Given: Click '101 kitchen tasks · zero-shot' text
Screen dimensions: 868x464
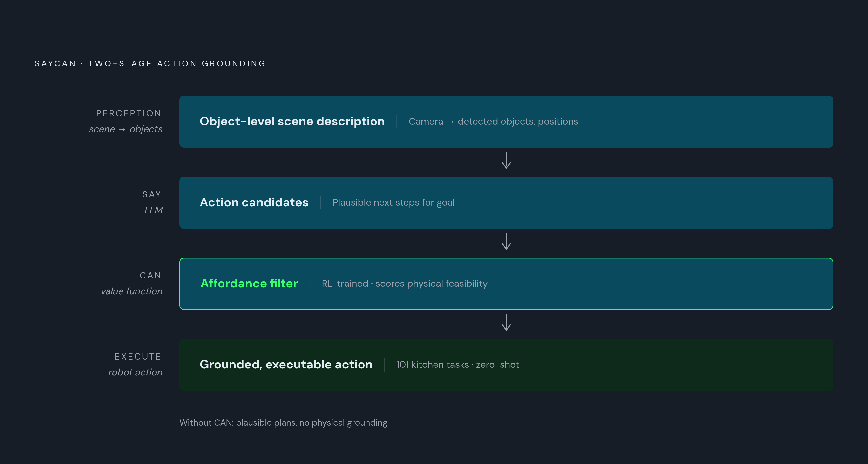Looking at the screenshot, I should [x=458, y=365].
